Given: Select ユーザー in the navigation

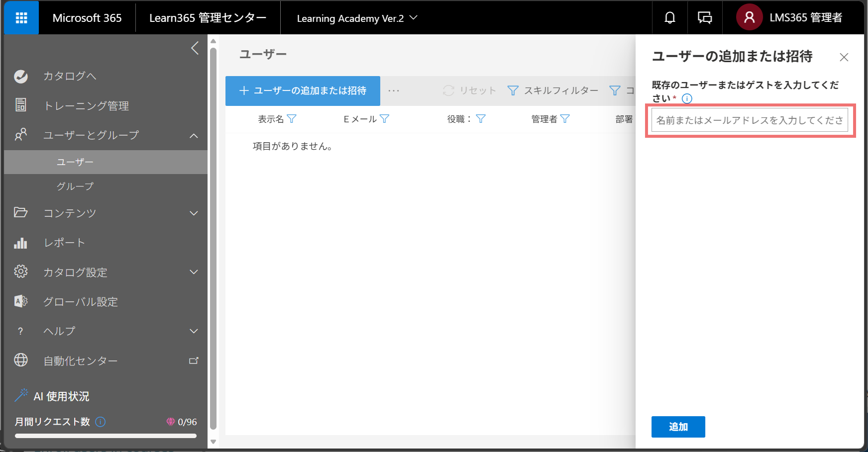Looking at the screenshot, I should 106,162.
